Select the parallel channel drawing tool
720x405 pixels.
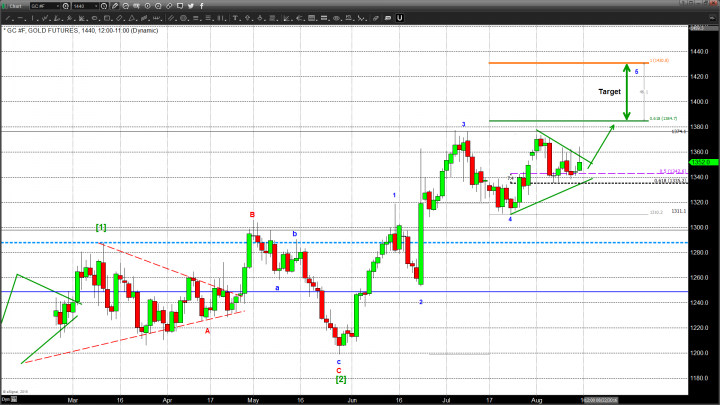171,18
